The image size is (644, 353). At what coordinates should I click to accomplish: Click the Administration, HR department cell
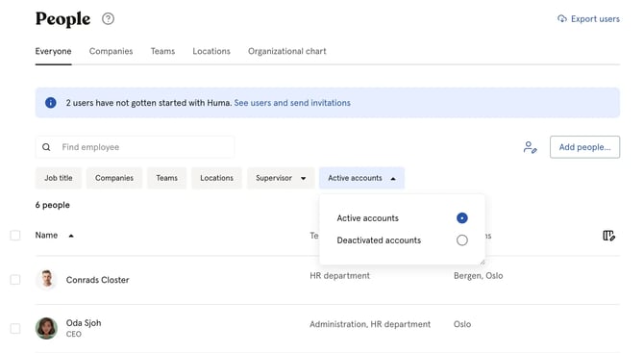[x=370, y=324]
